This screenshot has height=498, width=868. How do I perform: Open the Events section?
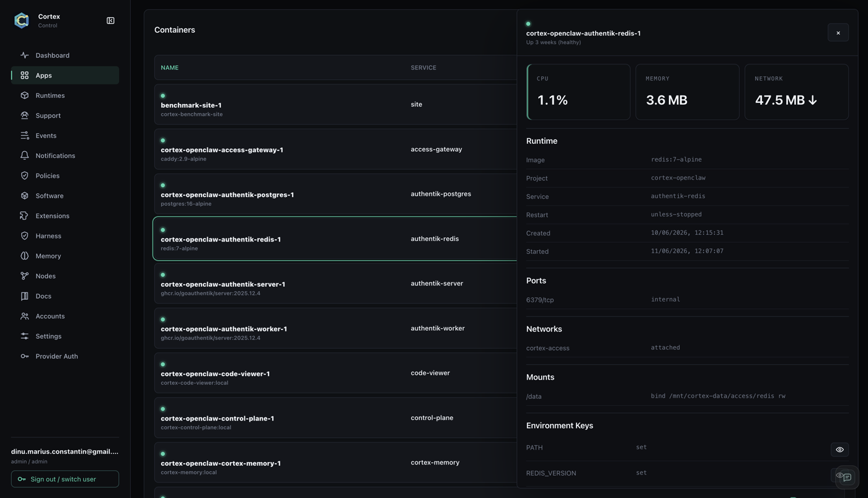tap(65, 136)
